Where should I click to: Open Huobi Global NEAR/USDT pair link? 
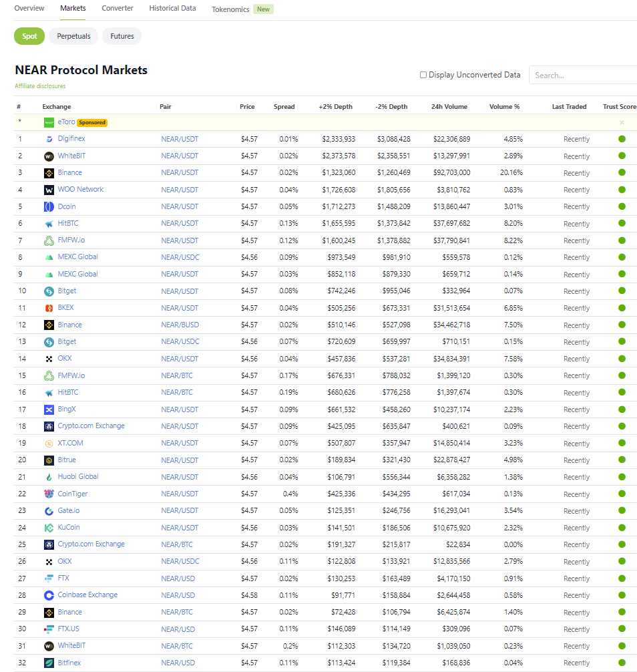click(x=180, y=477)
